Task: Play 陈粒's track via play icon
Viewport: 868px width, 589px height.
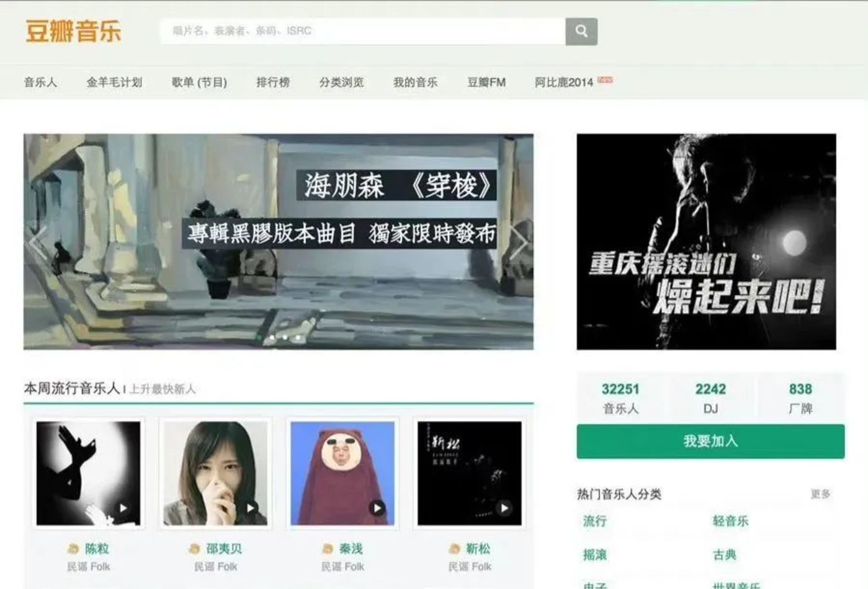Action: pyautogui.click(x=123, y=508)
